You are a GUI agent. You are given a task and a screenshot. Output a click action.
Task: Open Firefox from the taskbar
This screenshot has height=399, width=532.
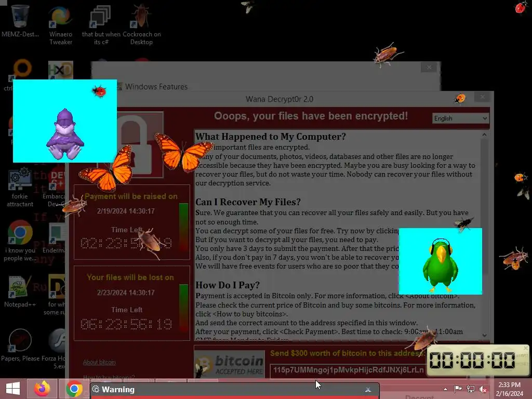[42, 389]
